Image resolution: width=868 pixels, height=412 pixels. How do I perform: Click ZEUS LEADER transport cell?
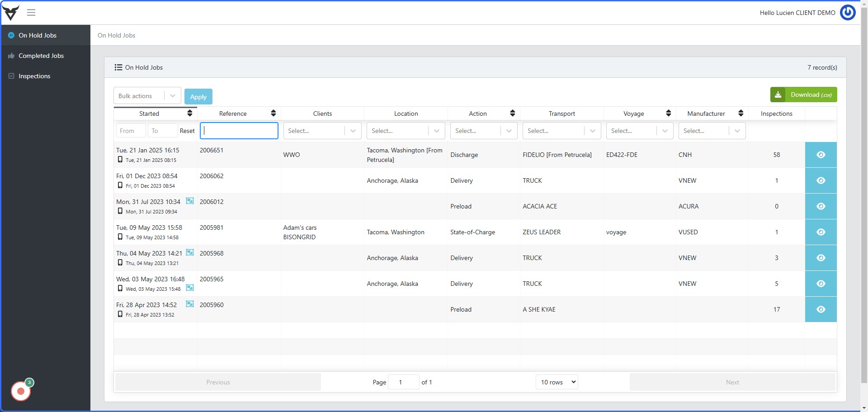pos(542,232)
